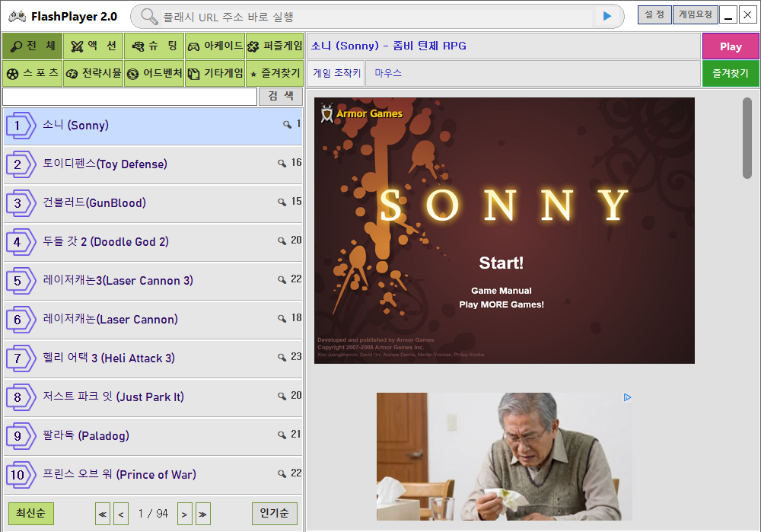Click Play MORE Games! link

click(x=501, y=305)
